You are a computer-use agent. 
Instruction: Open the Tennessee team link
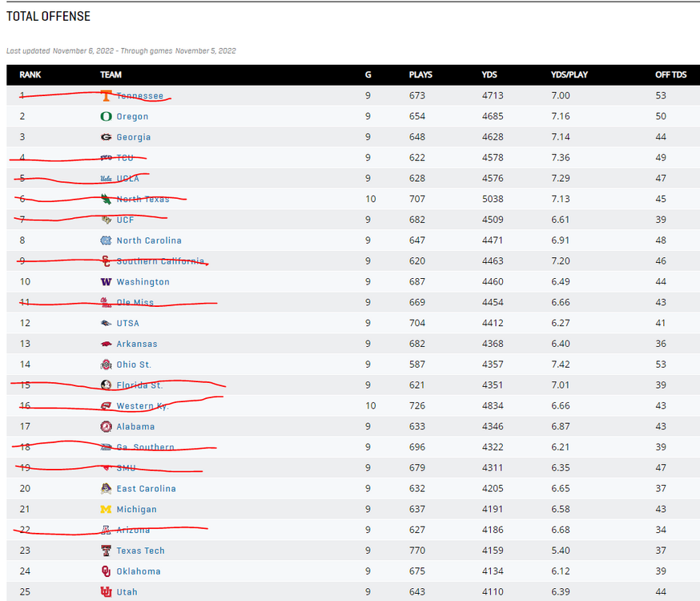pyautogui.click(x=139, y=96)
